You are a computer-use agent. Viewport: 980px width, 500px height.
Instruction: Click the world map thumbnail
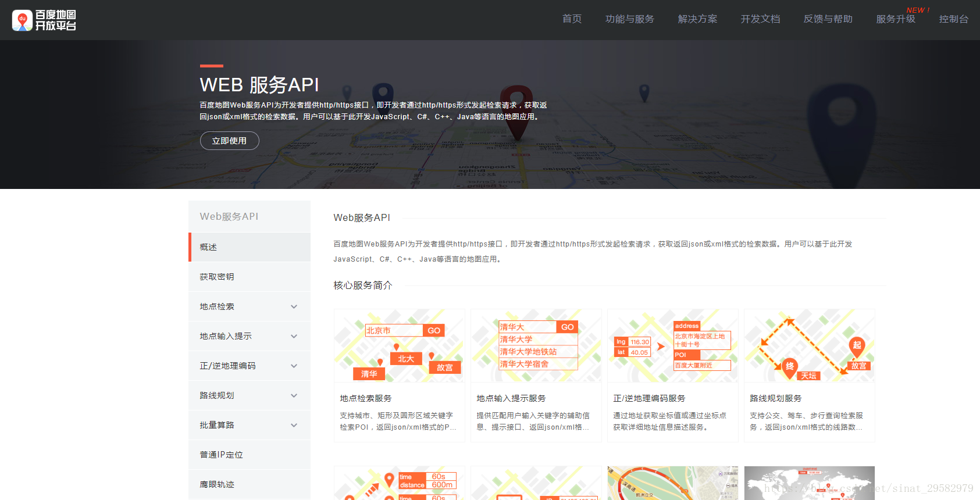(810, 483)
